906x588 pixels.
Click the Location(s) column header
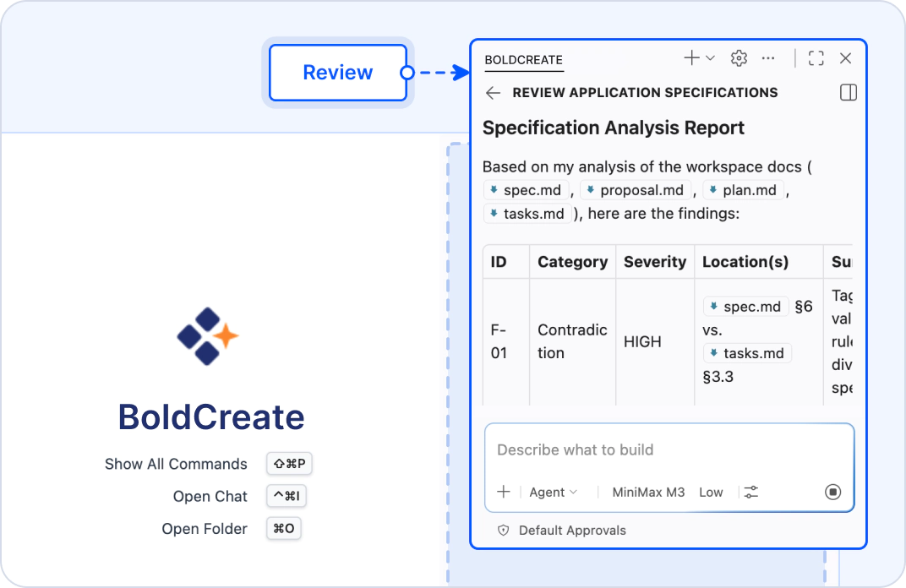pos(759,262)
